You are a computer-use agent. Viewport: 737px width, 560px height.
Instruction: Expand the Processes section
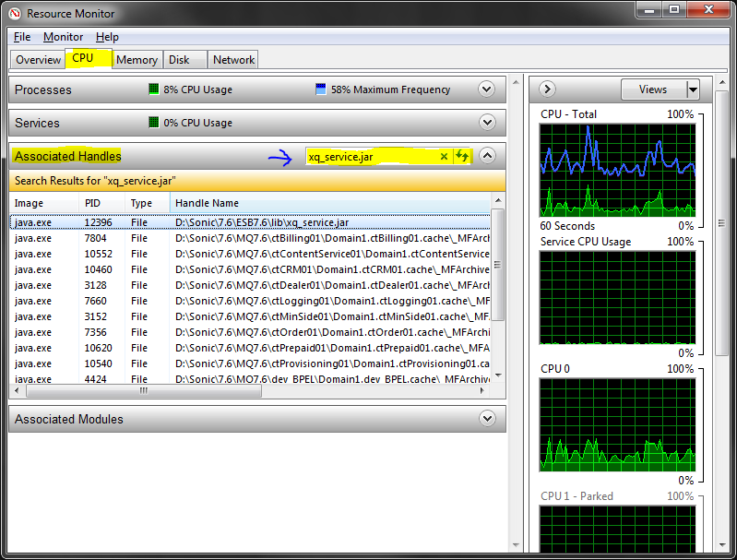[x=487, y=89]
